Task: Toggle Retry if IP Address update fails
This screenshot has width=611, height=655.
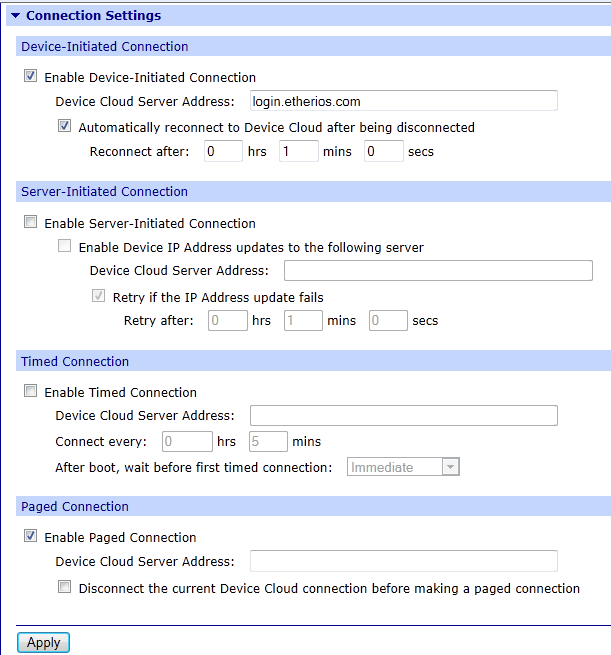Action: point(99,297)
